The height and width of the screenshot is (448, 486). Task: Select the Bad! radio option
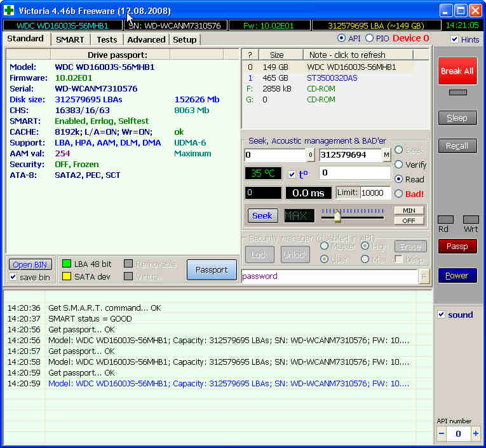point(398,194)
